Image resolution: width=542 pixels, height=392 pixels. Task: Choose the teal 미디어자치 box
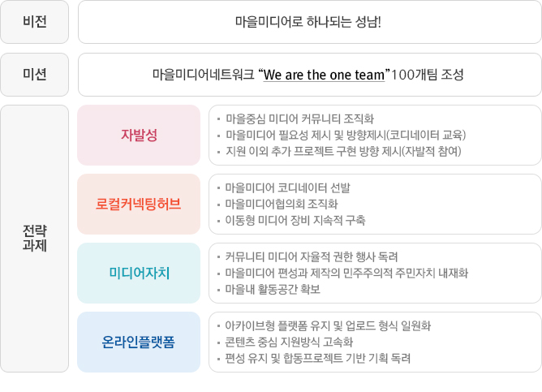pos(139,273)
